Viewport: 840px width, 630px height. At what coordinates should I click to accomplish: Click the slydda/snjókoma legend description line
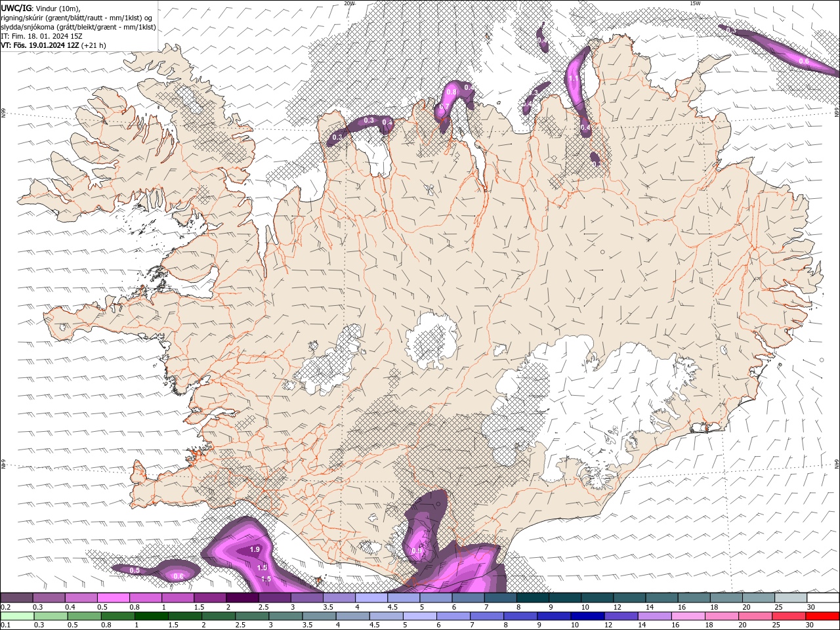(x=79, y=27)
